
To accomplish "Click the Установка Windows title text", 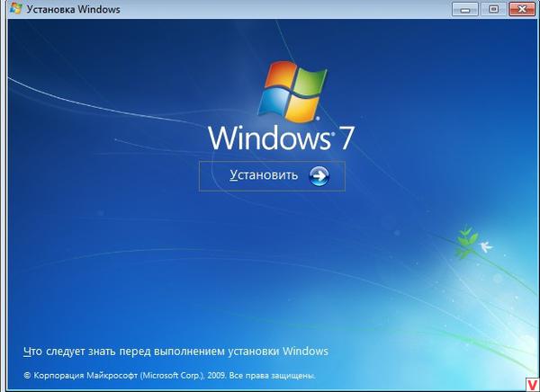I will click(x=74, y=9).
